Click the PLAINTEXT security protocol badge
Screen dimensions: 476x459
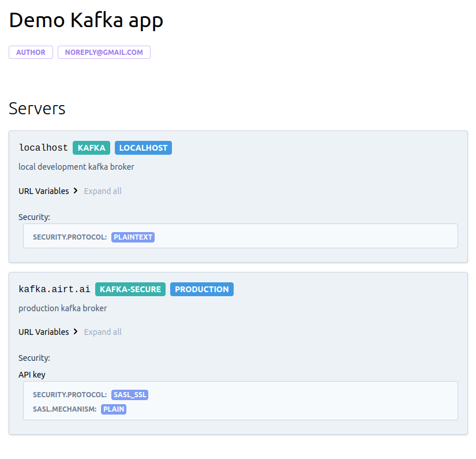tap(133, 237)
